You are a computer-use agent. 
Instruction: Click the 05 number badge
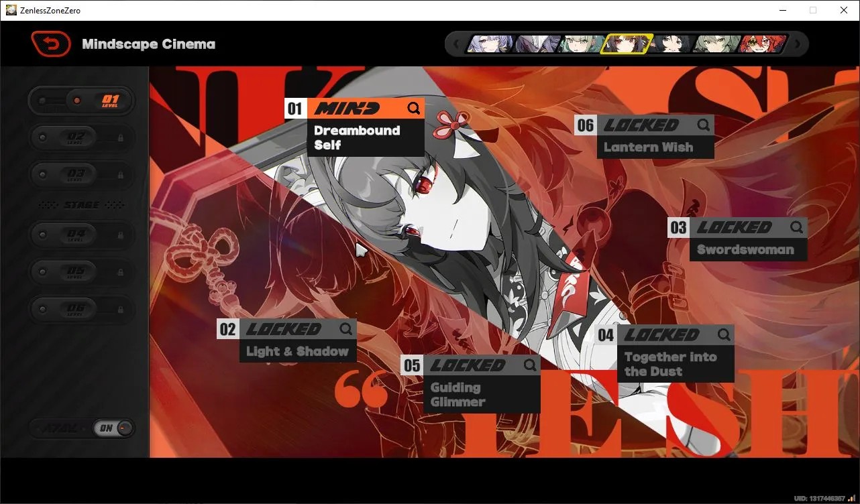[x=412, y=365]
